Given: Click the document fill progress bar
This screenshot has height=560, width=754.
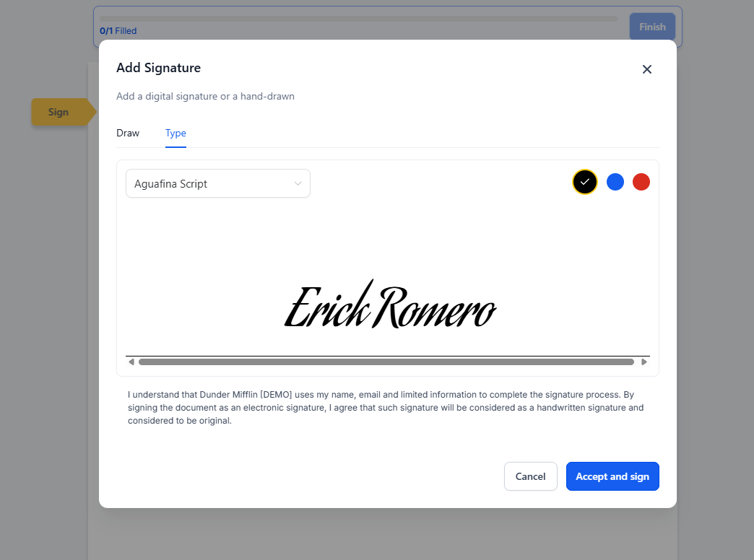Looking at the screenshot, I should coord(358,19).
